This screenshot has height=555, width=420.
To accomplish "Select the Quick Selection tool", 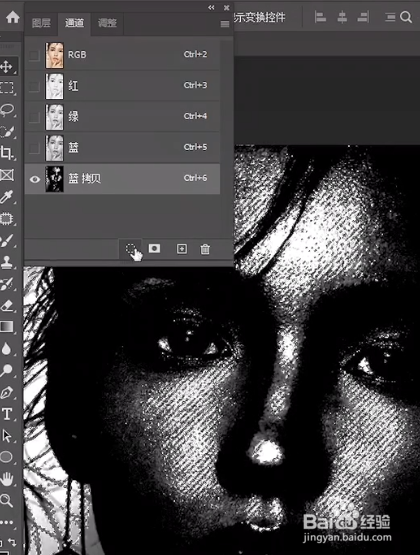I will coord(7,132).
